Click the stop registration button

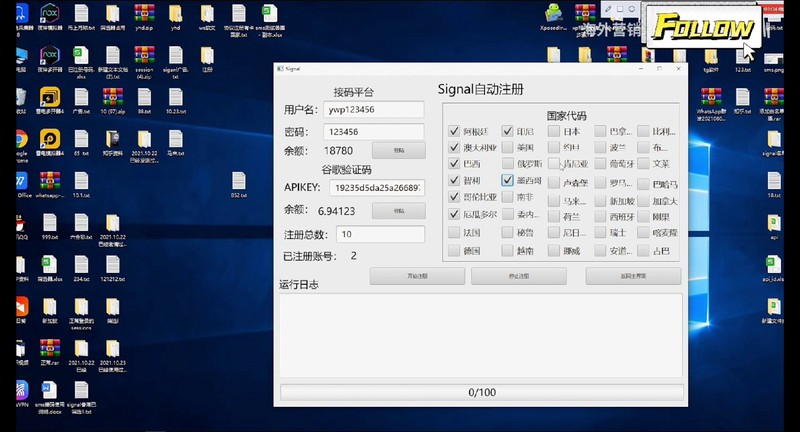pos(519,276)
